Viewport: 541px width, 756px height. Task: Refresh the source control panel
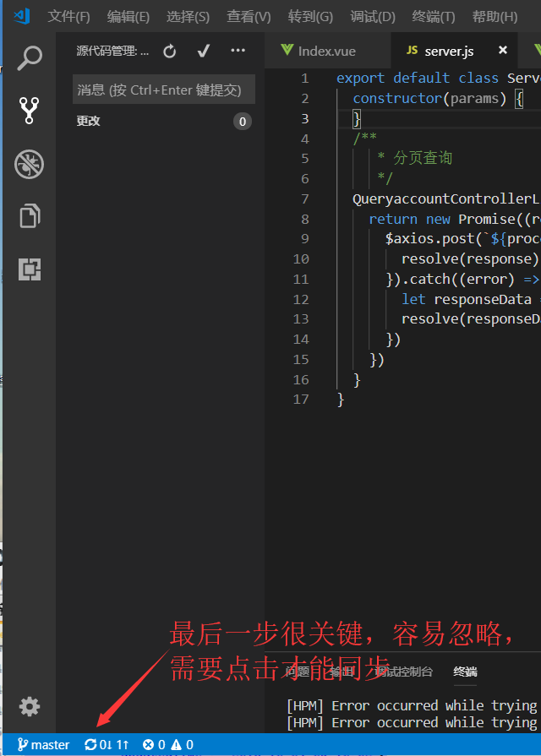169,52
